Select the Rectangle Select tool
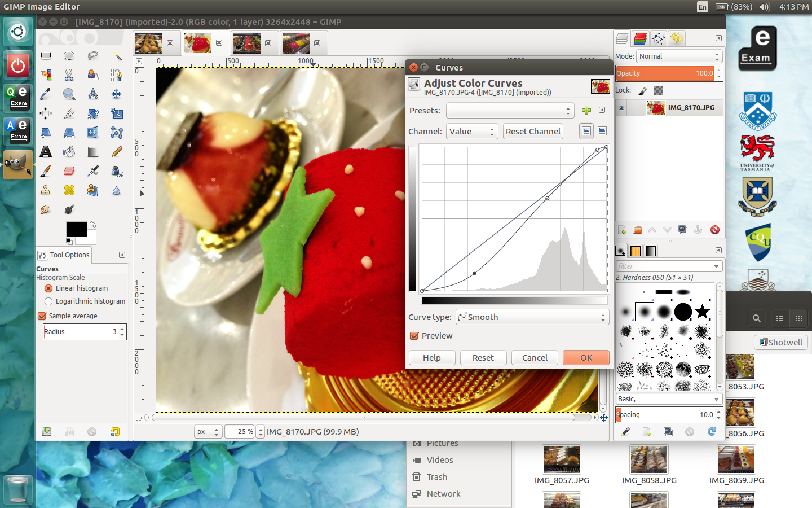This screenshot has height=508, width=812. click(x=46, y=56)
